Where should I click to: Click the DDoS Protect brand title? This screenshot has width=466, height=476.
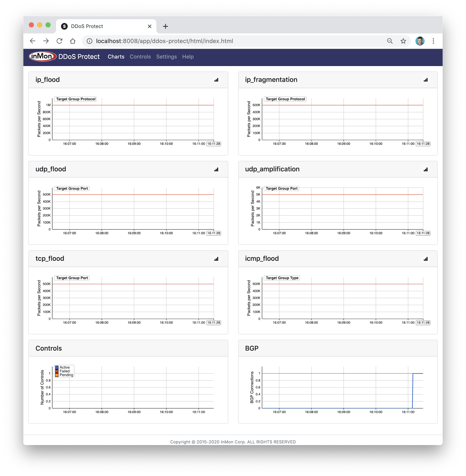79,57
